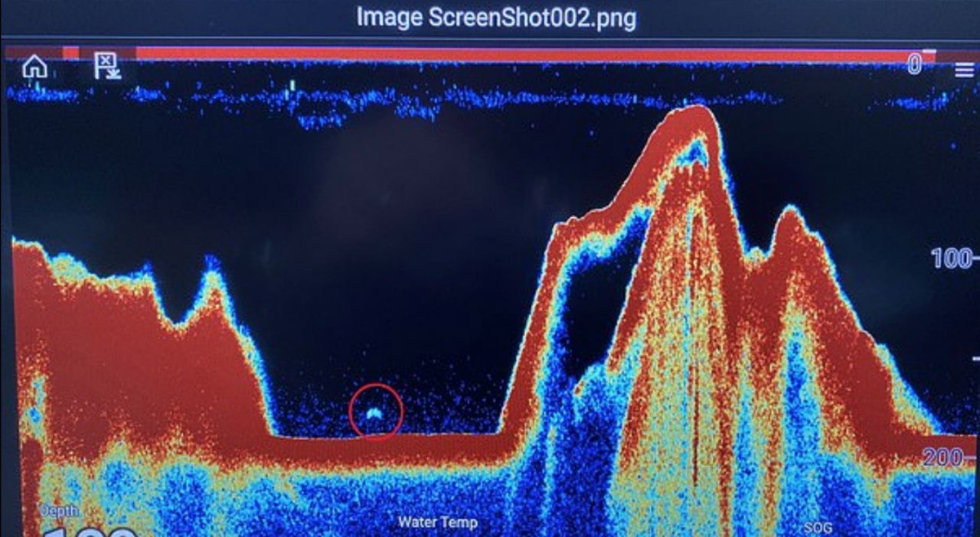This screenshot has height=537, width=980.
Task: Tap the waypoint flag icon
Action: tap(106, 66)
